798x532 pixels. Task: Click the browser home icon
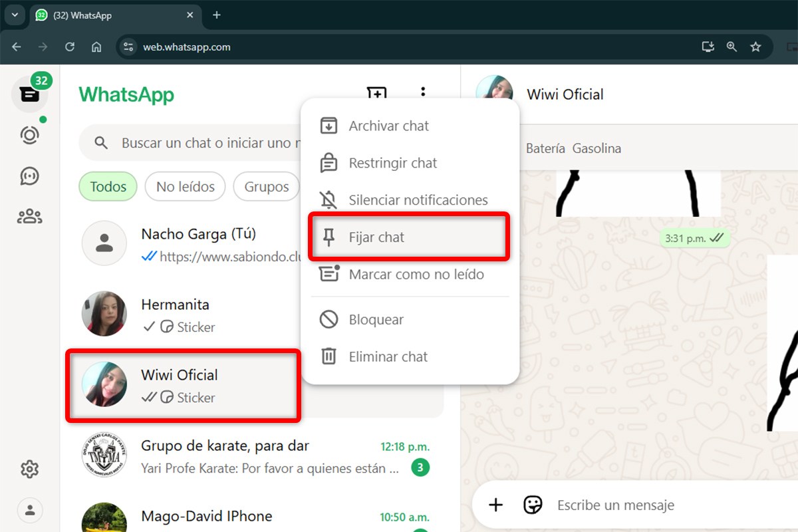point(96,47)
